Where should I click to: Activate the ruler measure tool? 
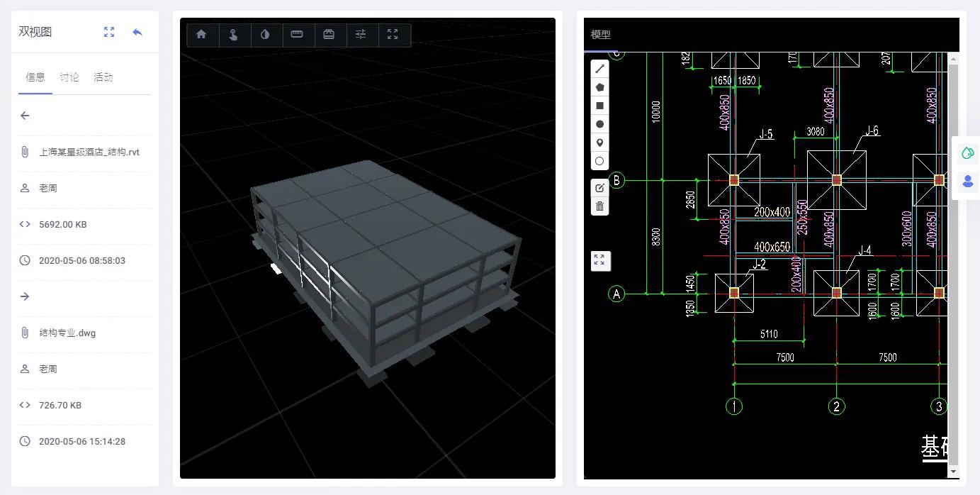[297, 34]
